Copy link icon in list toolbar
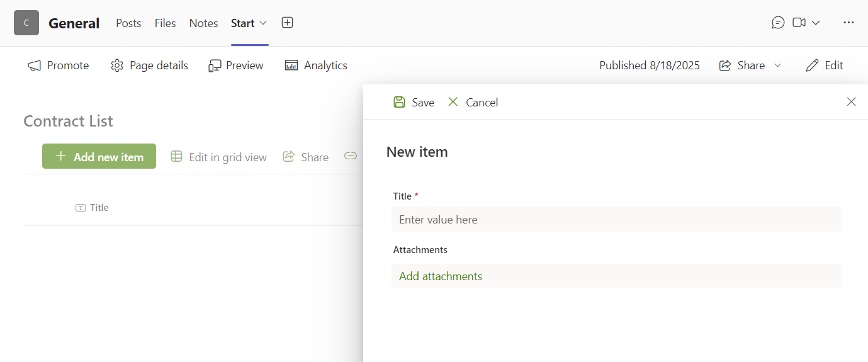Viewport: 868px width, 362px height. click(x=350, y=157)
